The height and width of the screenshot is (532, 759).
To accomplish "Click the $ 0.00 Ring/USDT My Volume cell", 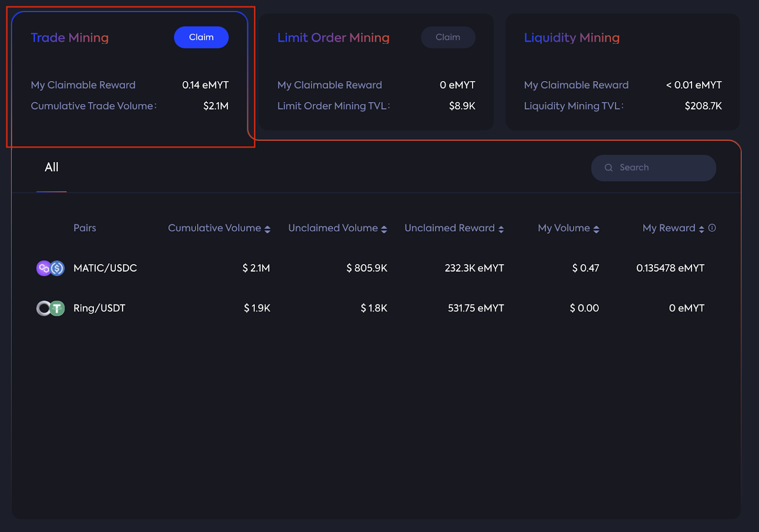I will [584, 308].
